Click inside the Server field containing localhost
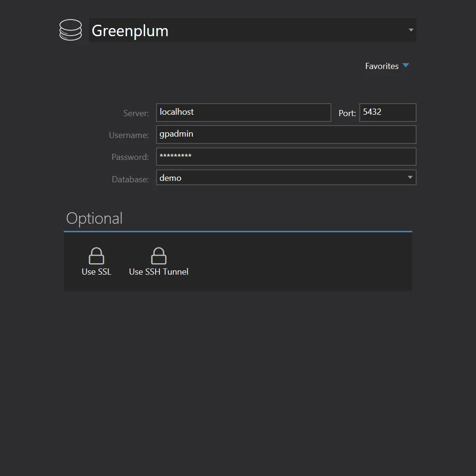Image resolution: width=476 pixels, height=476 pixels. pyautogui.click(x=243, y=112)
